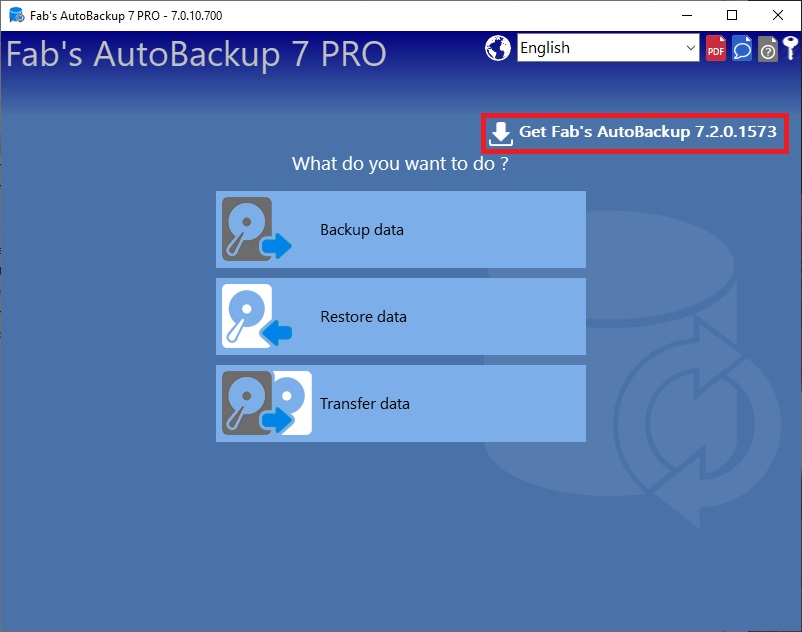Click Get Fab's AutoBackup 7.2.0.1573 update

pos(634,132)
